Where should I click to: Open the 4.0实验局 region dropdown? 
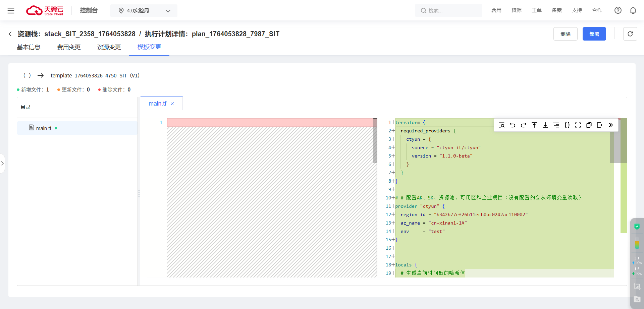[x=144, y=11]
